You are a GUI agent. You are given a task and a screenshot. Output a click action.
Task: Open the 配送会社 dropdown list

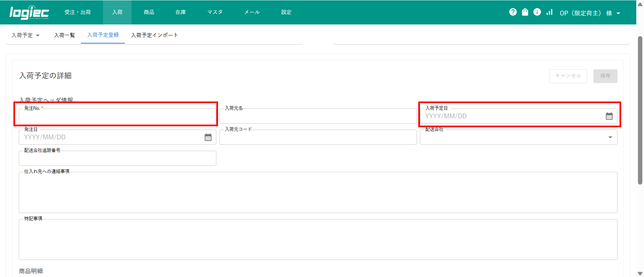tap(610, 137)
